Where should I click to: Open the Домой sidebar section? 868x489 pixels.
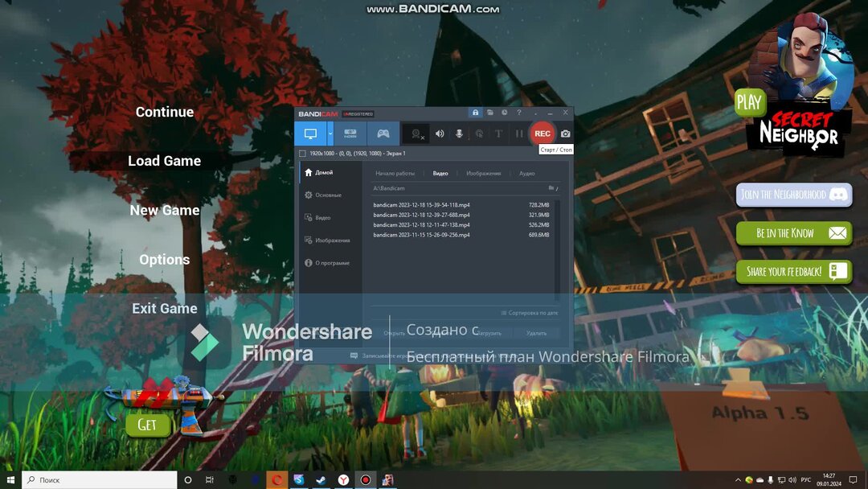coord(330,172)
